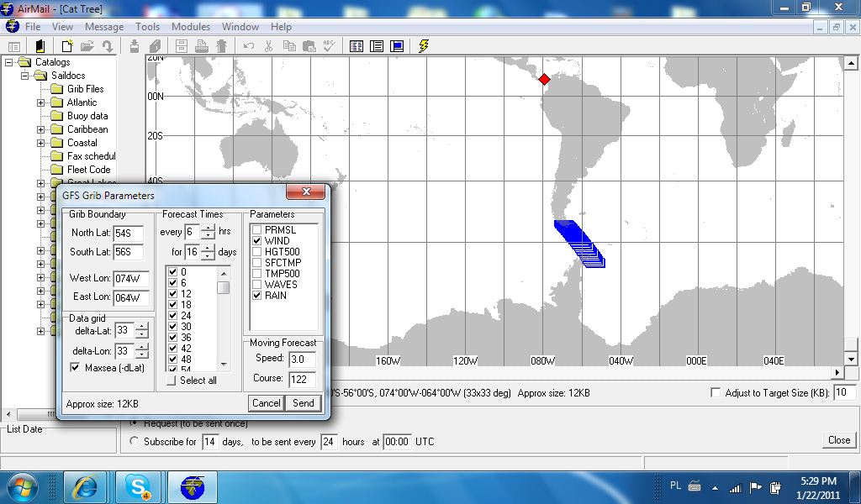
Task: Click the blue window panel toolbar icon
Action: coord(397,46)
